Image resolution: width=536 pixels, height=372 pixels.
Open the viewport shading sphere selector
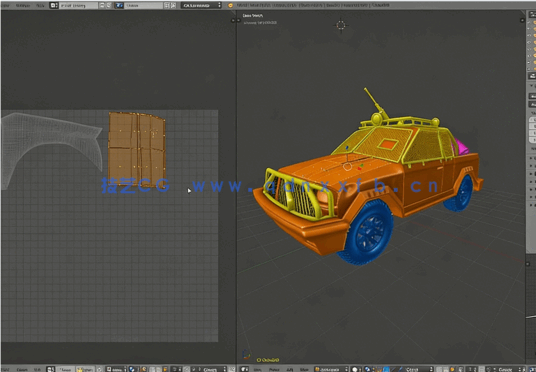point(357,369)
